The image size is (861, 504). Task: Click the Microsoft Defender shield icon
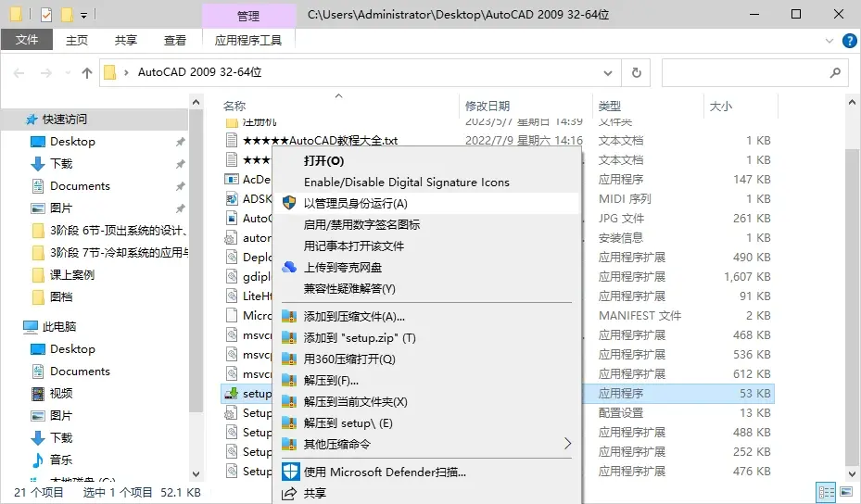(x=290, y=472)
